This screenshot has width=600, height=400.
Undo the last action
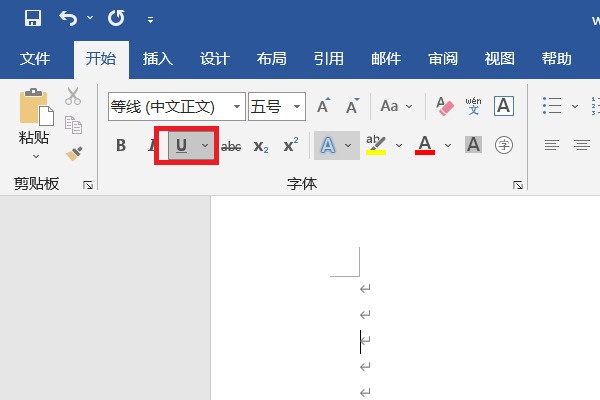point(68,18)
